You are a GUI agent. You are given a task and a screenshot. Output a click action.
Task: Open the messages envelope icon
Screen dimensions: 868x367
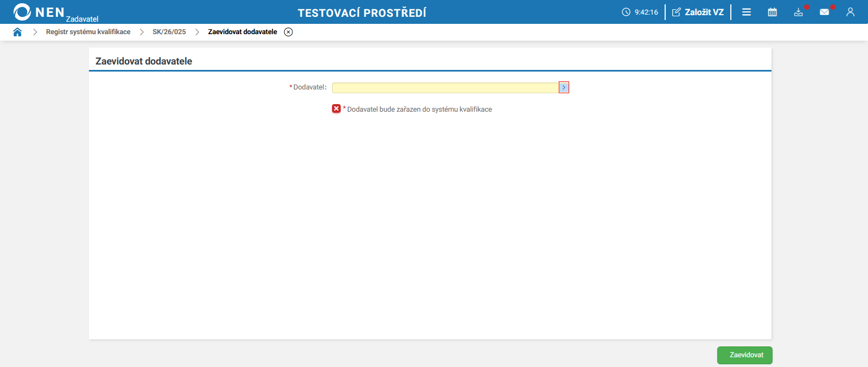tap(825, 12)
